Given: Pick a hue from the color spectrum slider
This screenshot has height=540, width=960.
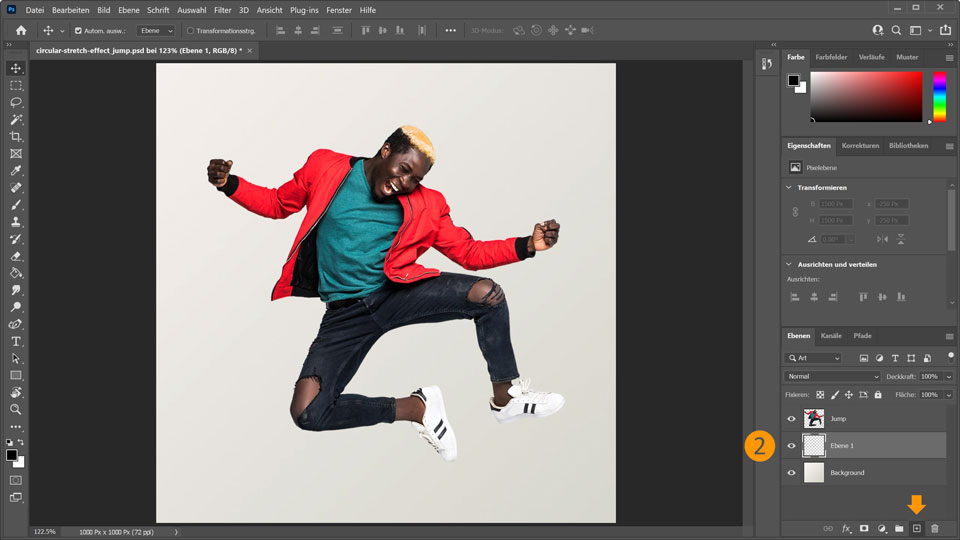Looking at the screenshot, I should [x=939, y=98].
